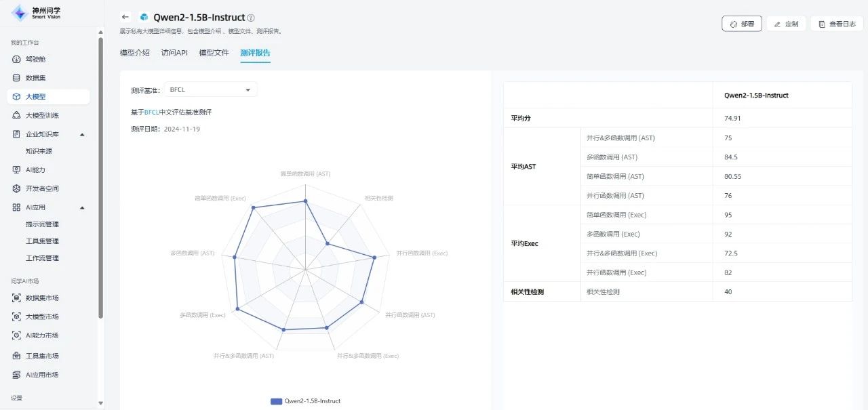Open 提示词管理 in the sidebar
Viewport: 868px width, 410px height.
[x=42, y=224]
